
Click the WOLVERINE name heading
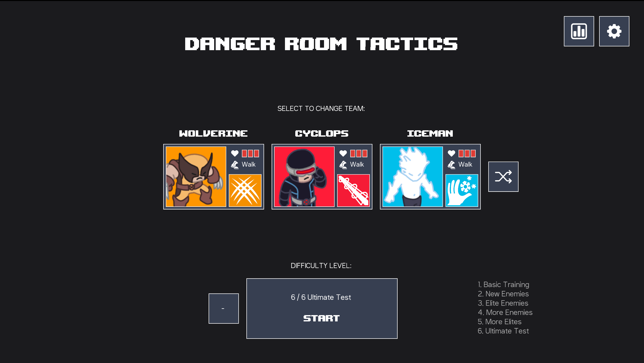213,133
